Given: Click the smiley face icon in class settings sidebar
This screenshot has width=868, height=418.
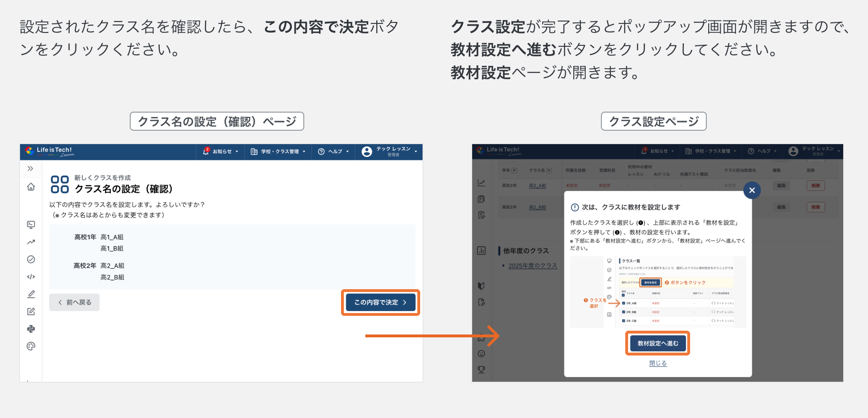Looking at the screenshot, I should pos(481,354).
